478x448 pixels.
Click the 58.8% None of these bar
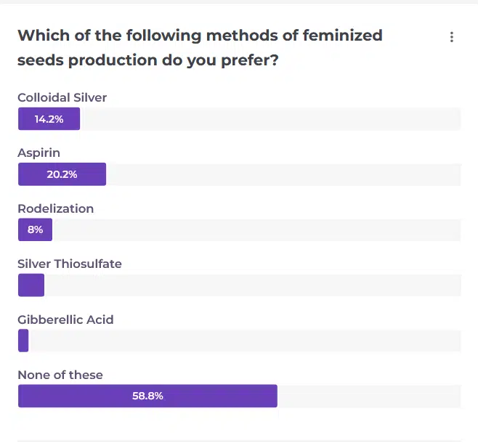[x=147, y=396]
